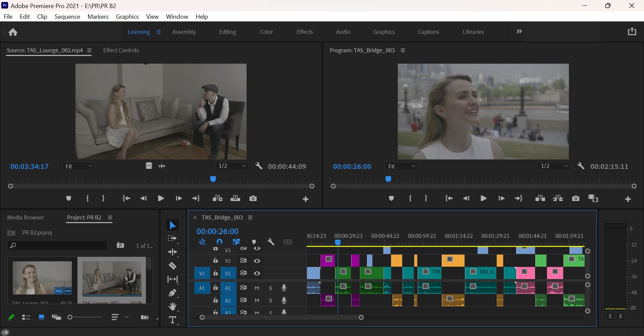Image resolution: width=644 pixels, height=336 pixels.
Task: Select the Selection tool arrow
Action: coord(172,225)
